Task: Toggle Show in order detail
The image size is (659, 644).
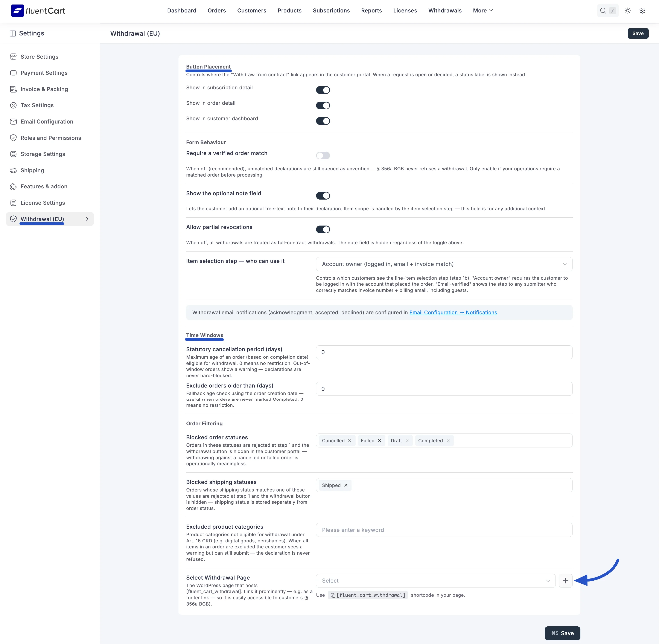Action: click(x=323, y=105)
